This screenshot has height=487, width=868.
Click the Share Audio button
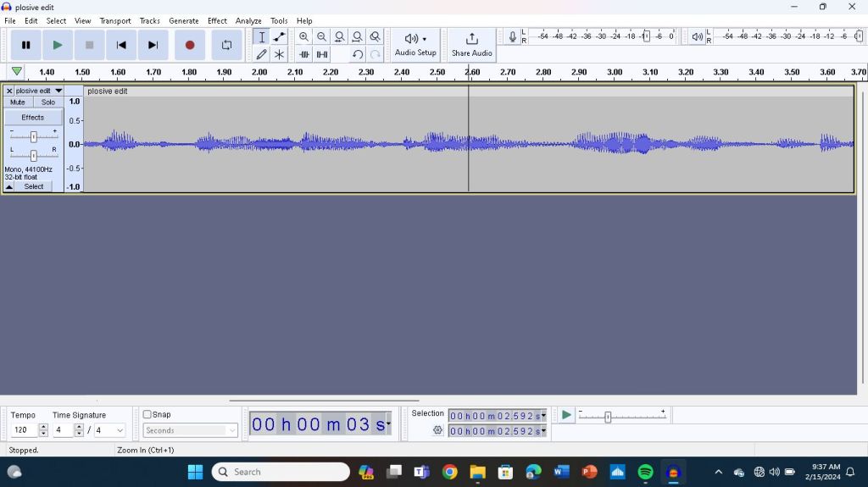click(x=472, y=44)
